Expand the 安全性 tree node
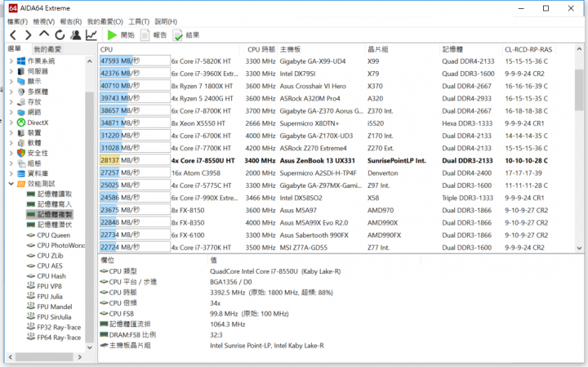 (11, 153)
